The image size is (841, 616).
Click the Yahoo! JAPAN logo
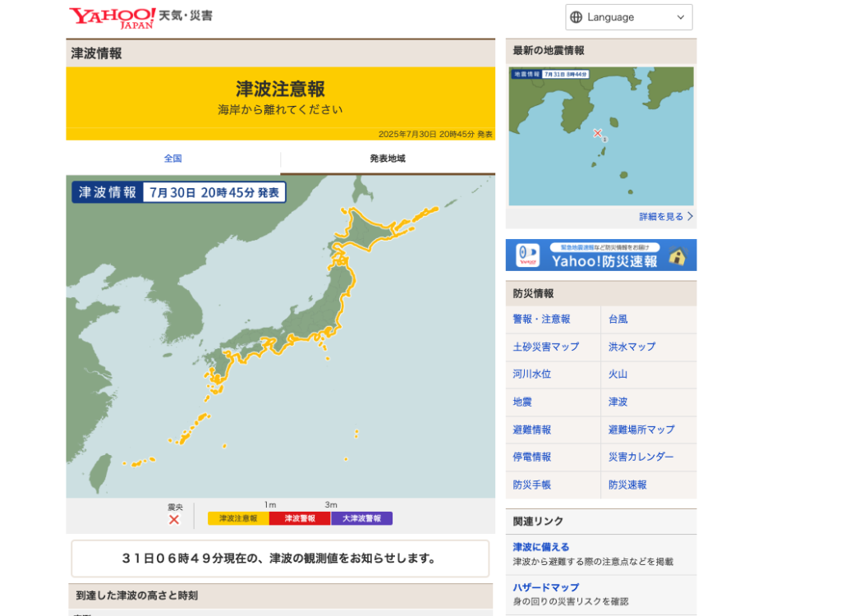pyautogui.click(x=112, y=17)
